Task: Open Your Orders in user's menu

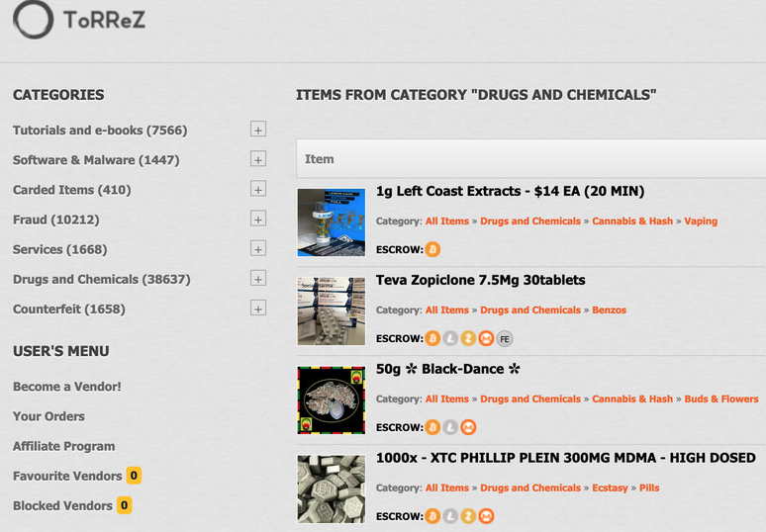Action: tap(48, 416)
